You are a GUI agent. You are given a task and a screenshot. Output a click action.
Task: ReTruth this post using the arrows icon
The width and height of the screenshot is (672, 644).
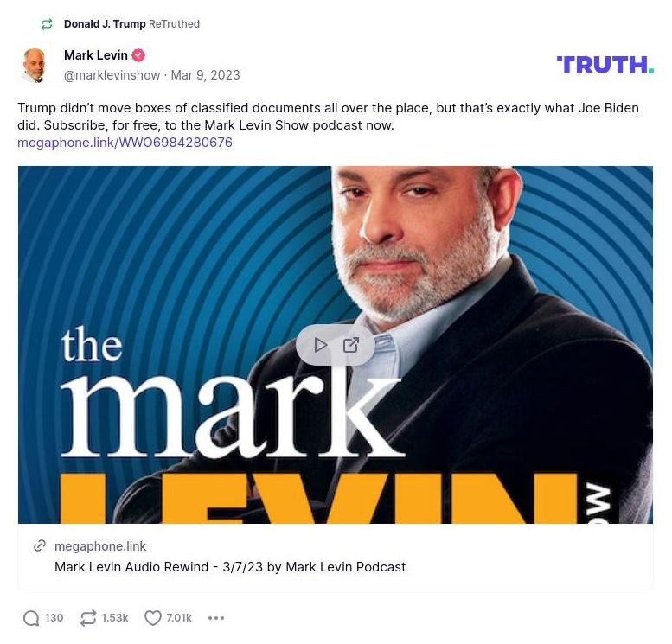pyautogui.click(x=88, y=618)
